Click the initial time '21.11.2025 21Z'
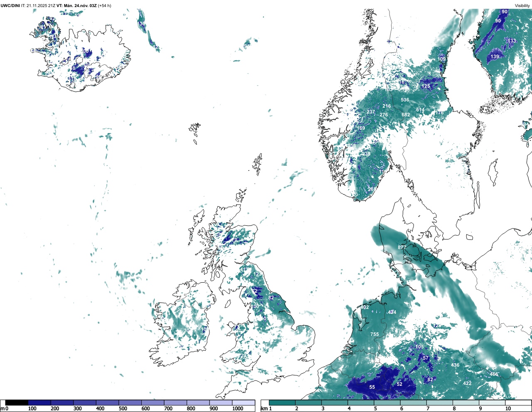 point(41,5)
